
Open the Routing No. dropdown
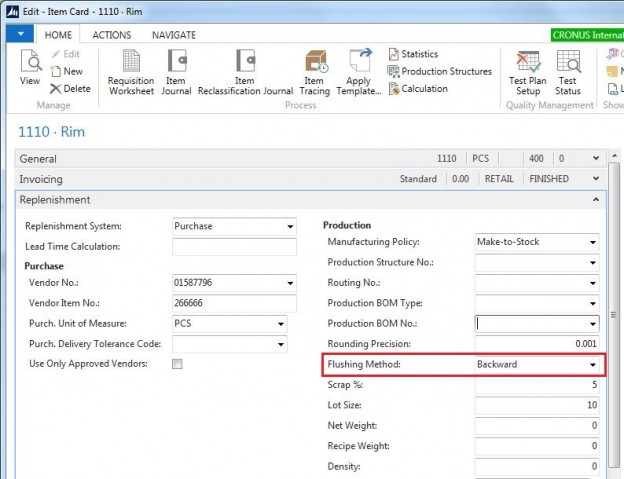click(x=593, y=283)
